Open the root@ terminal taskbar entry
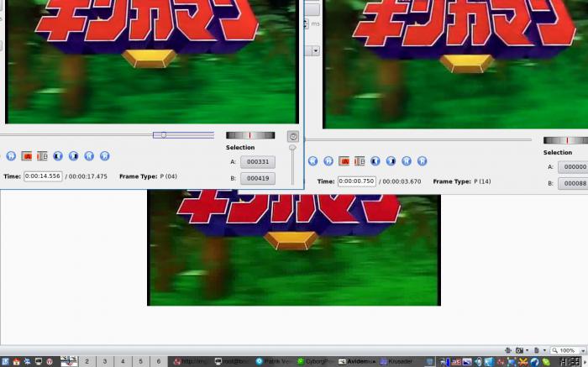 coord(234,362)
